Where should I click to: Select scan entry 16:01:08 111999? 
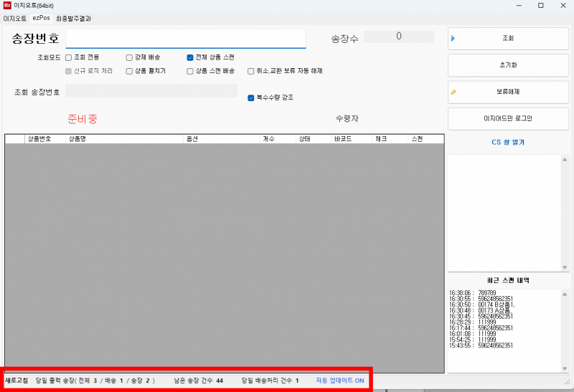pyautogui.click(x=473, y=334)
